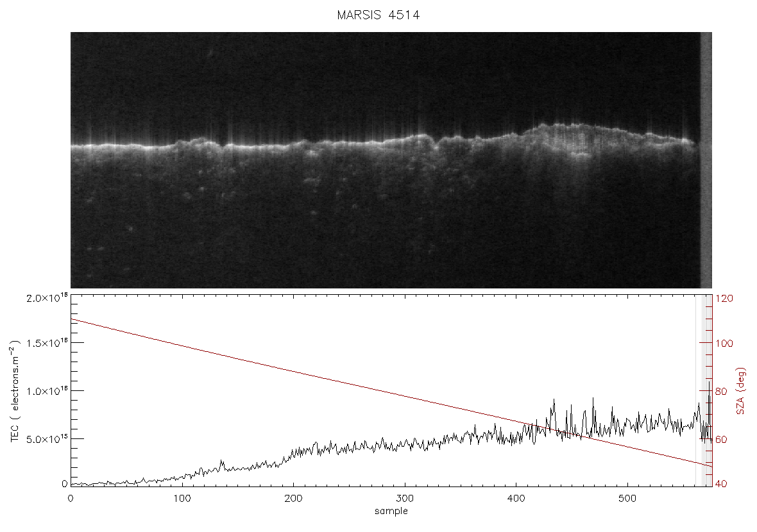Click the 100 tick label on sample axis
Screen dimensions: 757x532
point(182,499)
